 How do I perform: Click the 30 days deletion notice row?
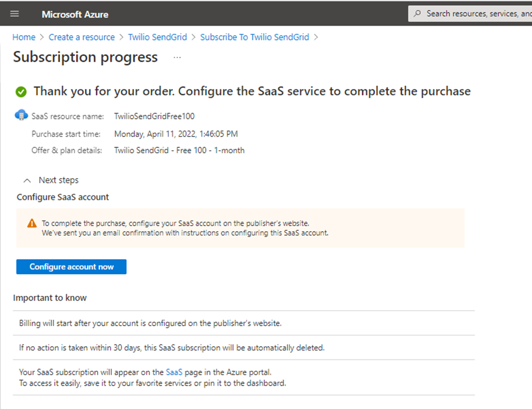pos(244,347)
